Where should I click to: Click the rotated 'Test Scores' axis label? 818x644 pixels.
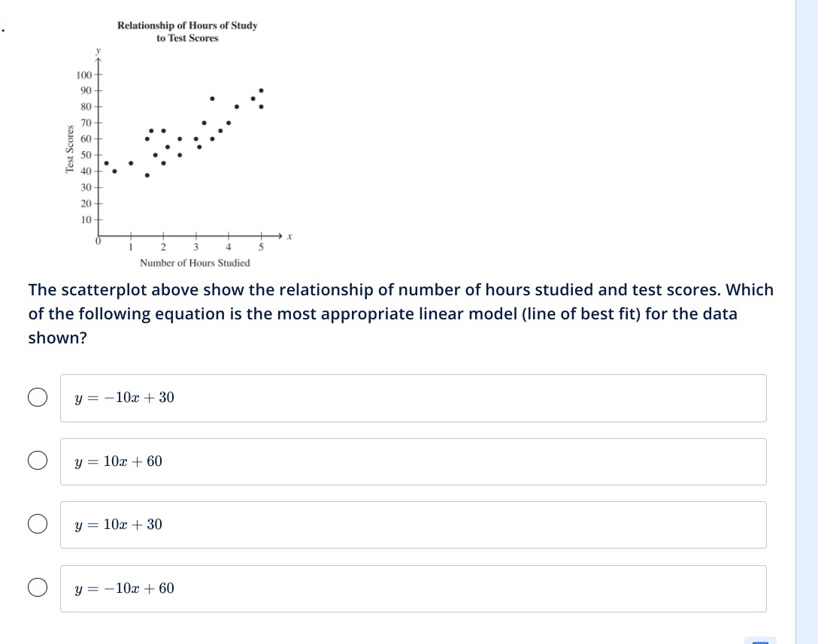(70, 148)
